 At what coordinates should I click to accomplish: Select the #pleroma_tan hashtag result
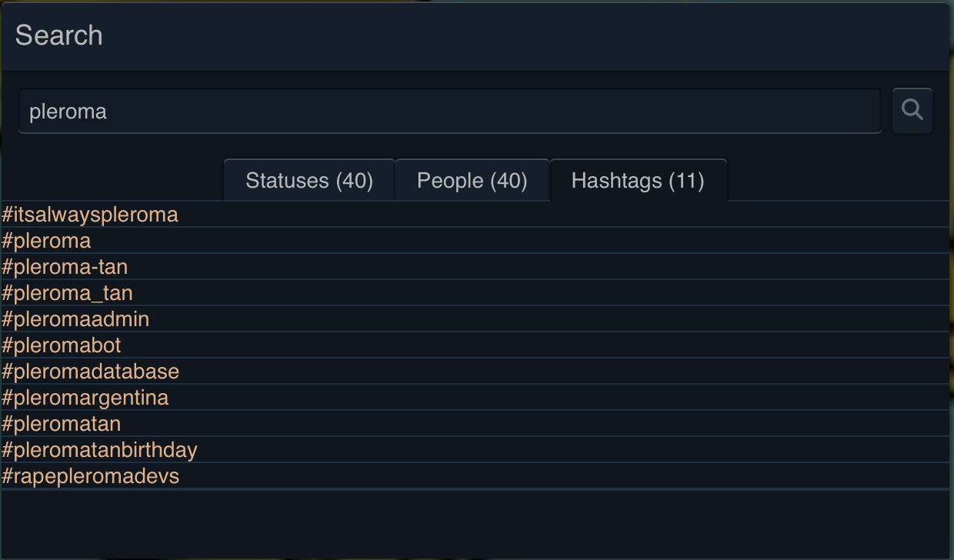coord(68,293)
